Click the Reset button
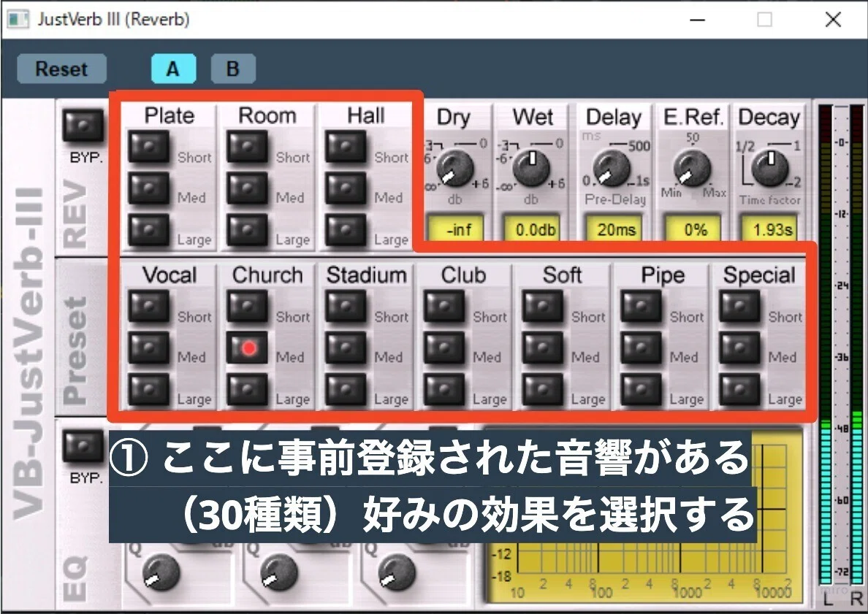The image size is (868, 614). click(x=61, y=69)
